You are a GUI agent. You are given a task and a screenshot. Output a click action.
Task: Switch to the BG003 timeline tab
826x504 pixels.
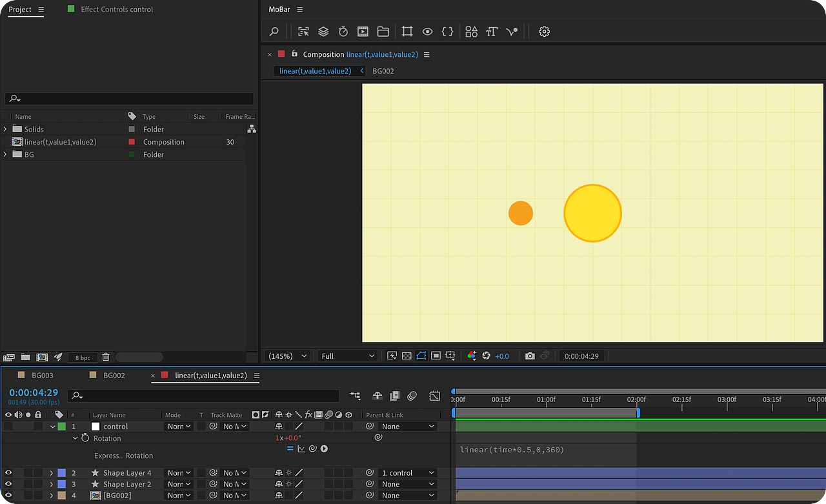(x=43, y=376)
